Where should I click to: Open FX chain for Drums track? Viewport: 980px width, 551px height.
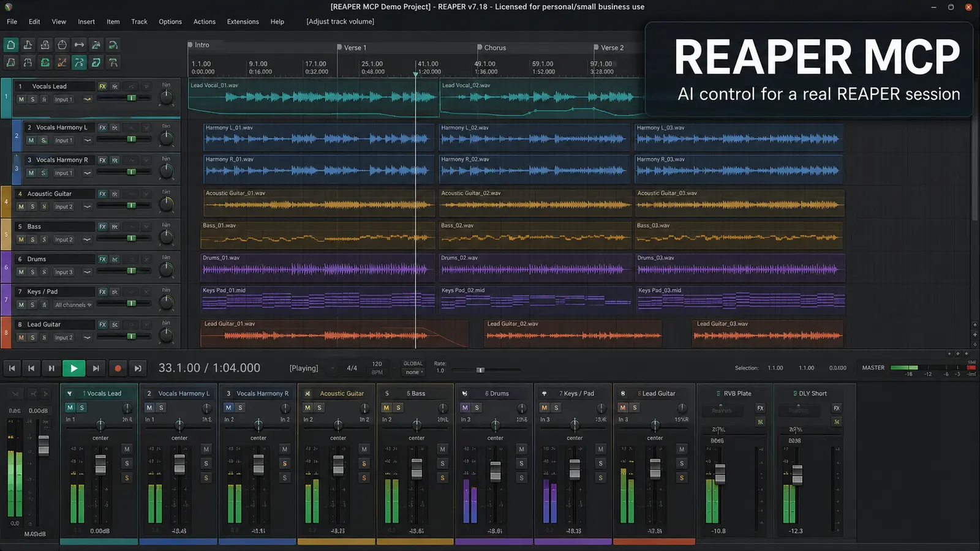click(x=102, y=259)
